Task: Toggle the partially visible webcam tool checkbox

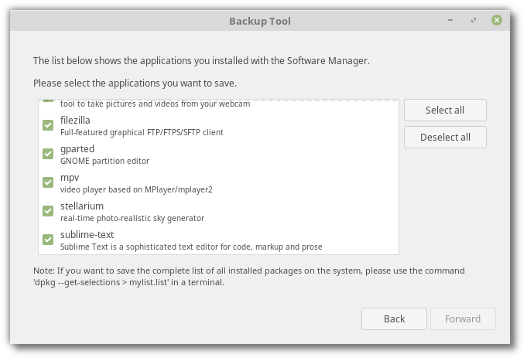Action: (x=48, y=100)
